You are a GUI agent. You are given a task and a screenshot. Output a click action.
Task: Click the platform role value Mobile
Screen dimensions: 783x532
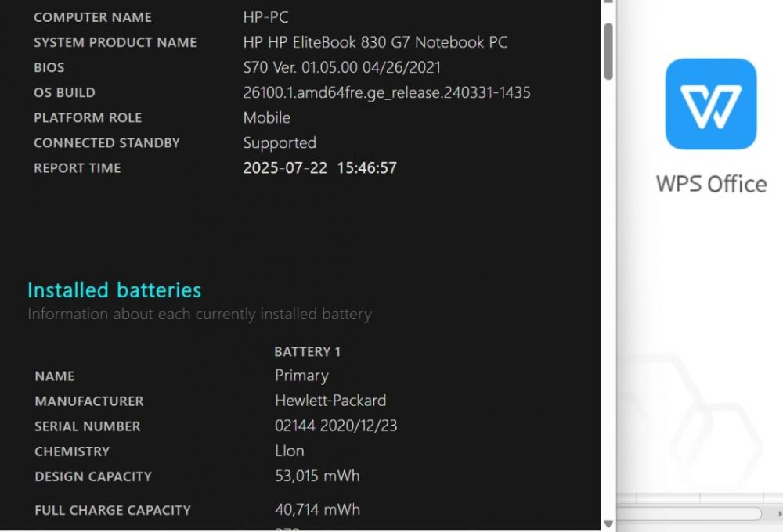267,118
